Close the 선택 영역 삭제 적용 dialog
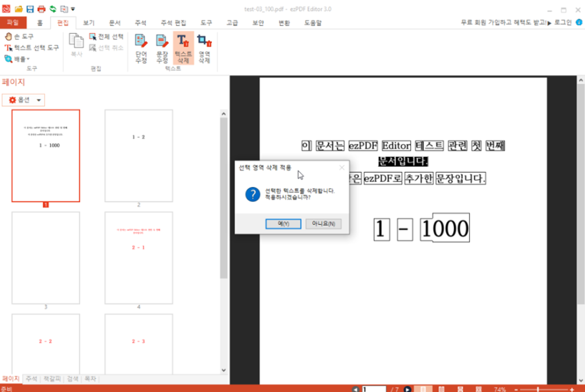 click(x=342, y=168)
